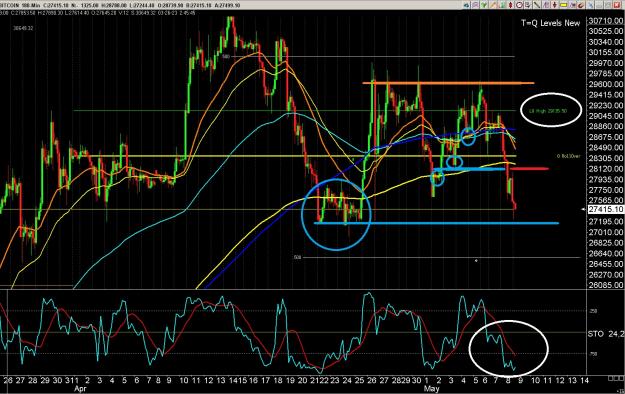Click the 26085.00 price axis label
Screen dimensions: 625x394
[606, 285]
